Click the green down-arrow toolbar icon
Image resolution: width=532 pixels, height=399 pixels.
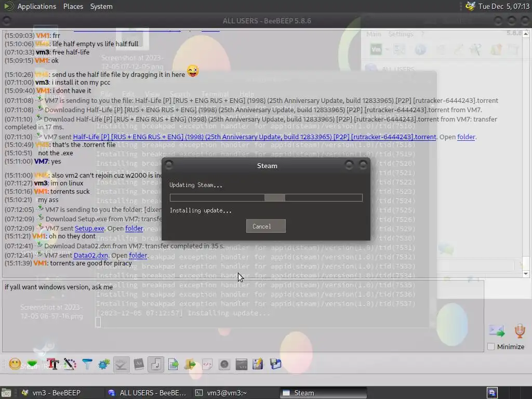(32, 364)
